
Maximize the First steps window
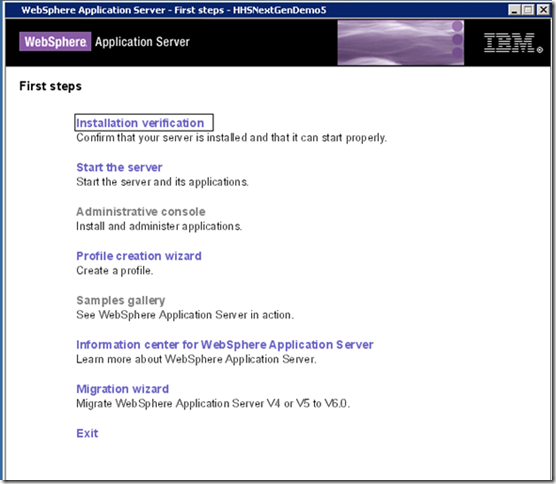[x=528, y=10]
